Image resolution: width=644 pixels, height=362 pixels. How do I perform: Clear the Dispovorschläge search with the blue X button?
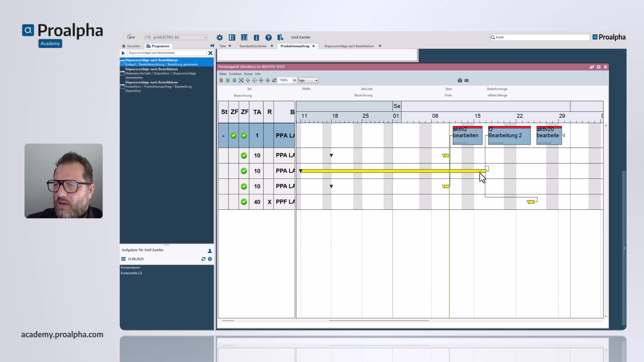[x=210, y=53]
